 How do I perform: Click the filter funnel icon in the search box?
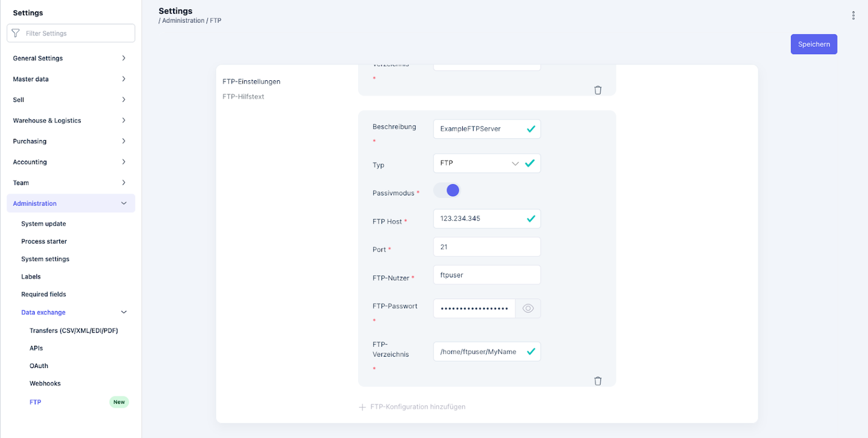(16, 33)
